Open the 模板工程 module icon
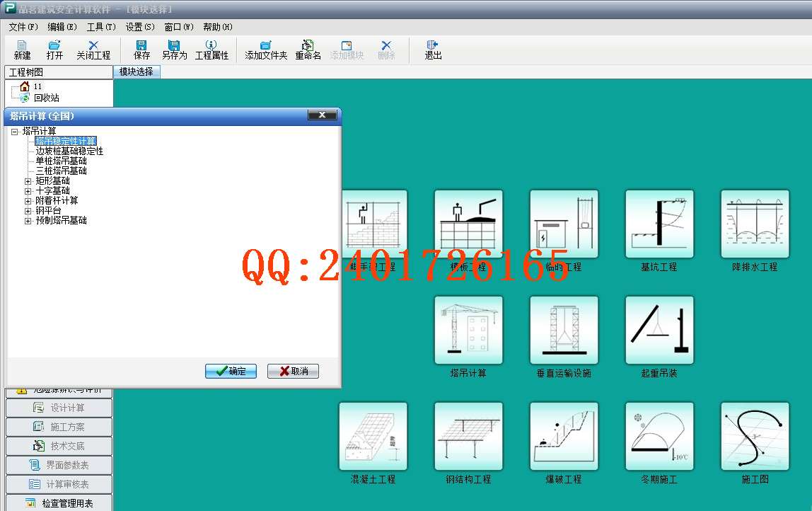The width and height of the screenshot is (812, 511). [x=468, y=224]
